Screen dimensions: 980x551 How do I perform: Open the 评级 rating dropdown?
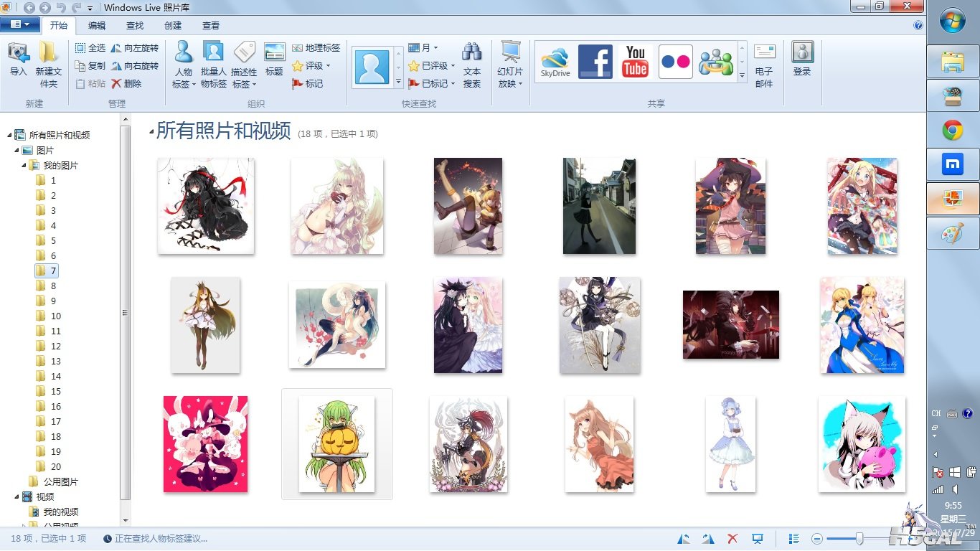[311, 65]
